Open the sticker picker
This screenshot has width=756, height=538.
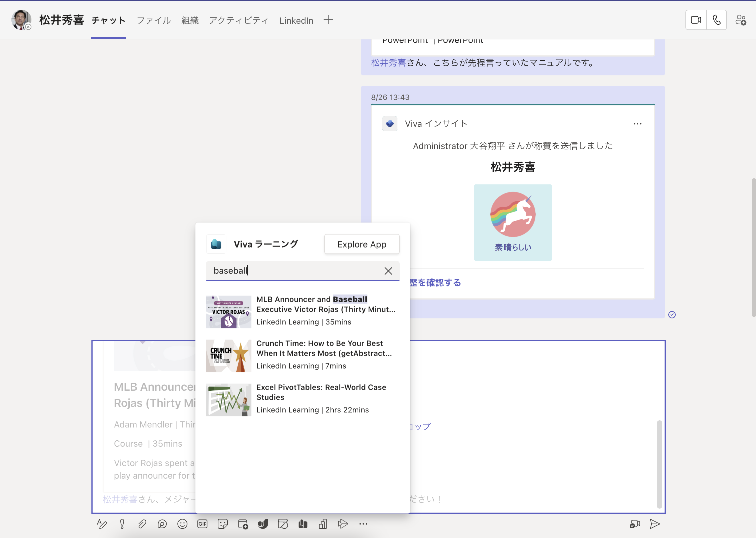[223, 524]
